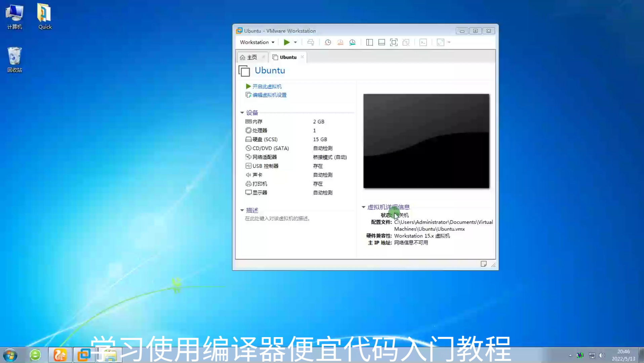
Task: Minimize the VMware Workstation window
Action: 462,31
